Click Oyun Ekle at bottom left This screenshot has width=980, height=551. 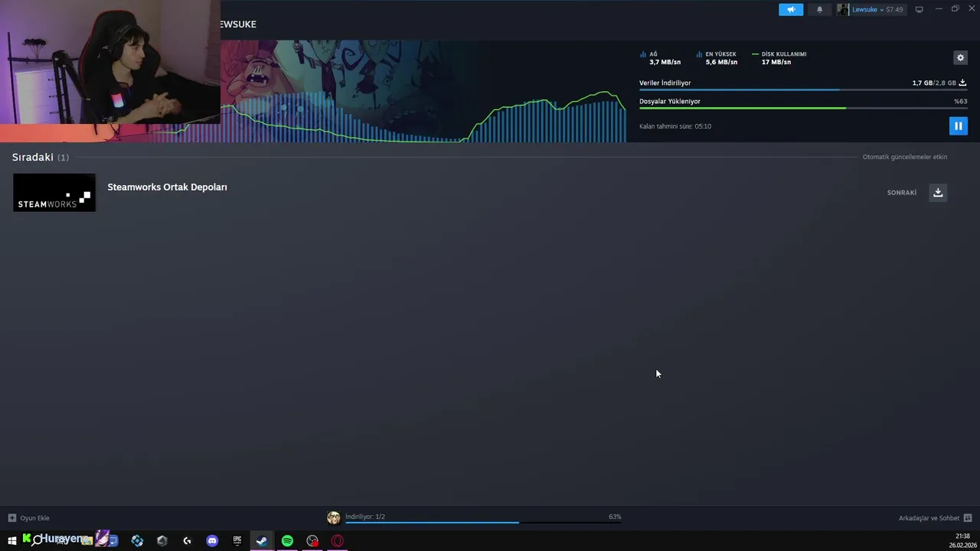point(34,518)
